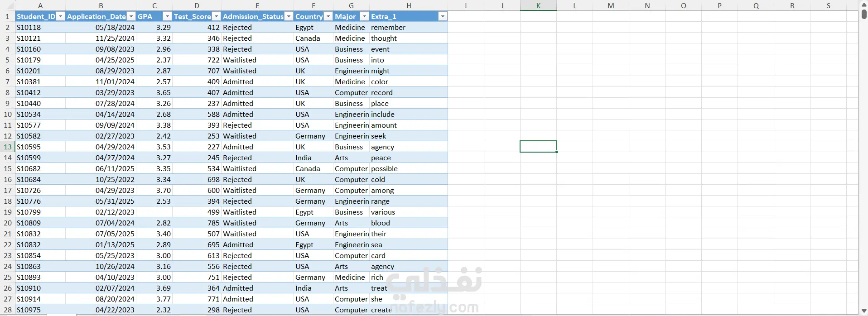Screen dimensions: 868x316
Task: Click the selected cell K13
Action: 538,147
